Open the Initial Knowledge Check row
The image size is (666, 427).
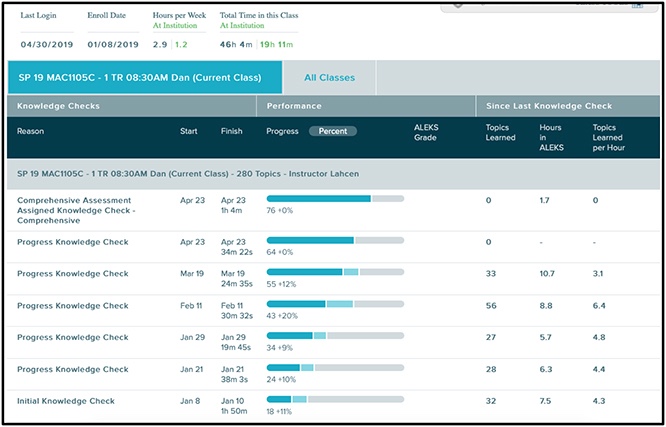pos(65,400)
